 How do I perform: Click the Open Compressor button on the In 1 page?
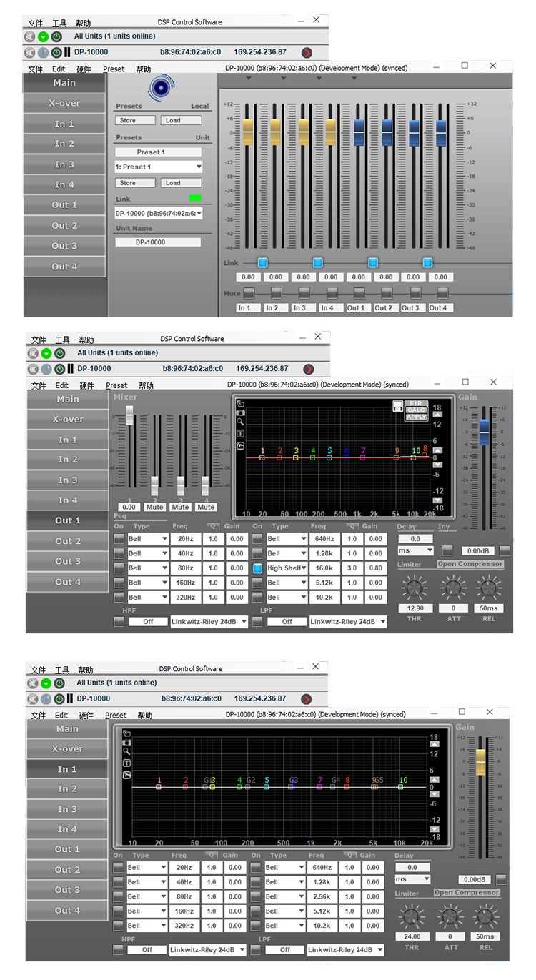[x=467, y=893]
